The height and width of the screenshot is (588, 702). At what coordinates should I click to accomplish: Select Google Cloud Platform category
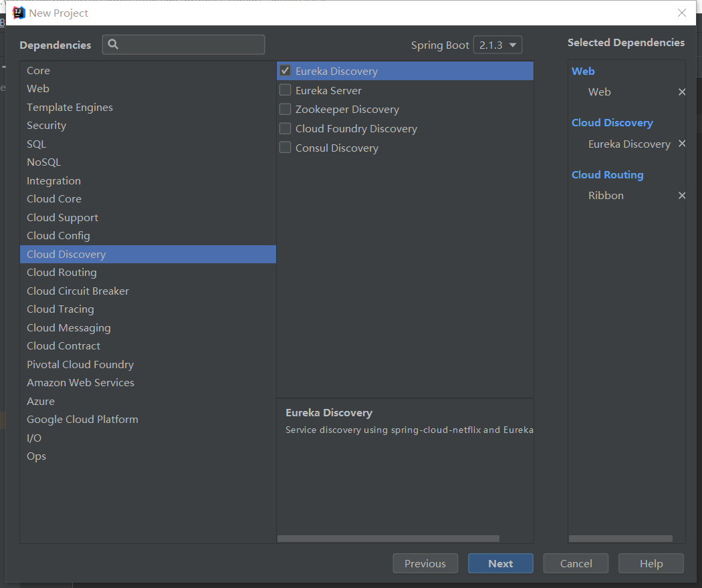tap(148, 420)
